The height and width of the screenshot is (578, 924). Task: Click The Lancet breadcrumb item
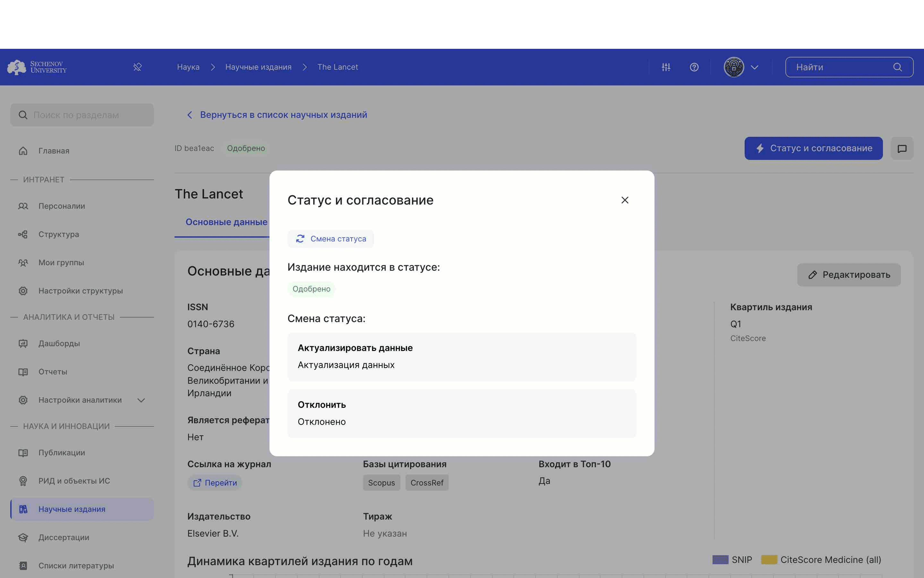(x=338, y=67)
